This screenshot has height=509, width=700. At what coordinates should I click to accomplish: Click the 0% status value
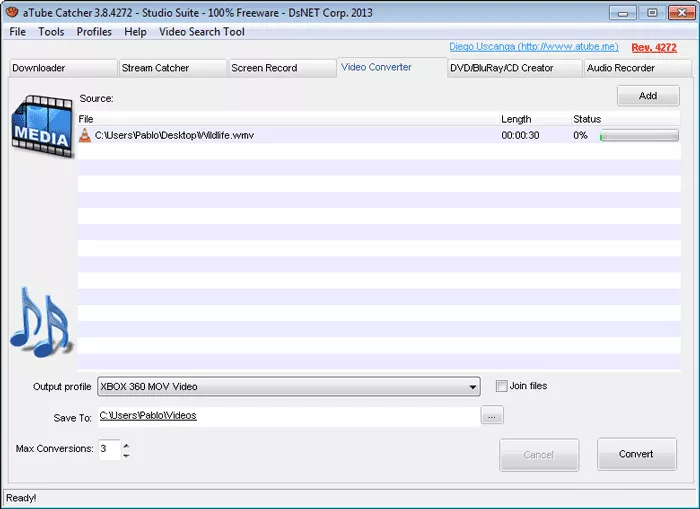click(580, 135)
